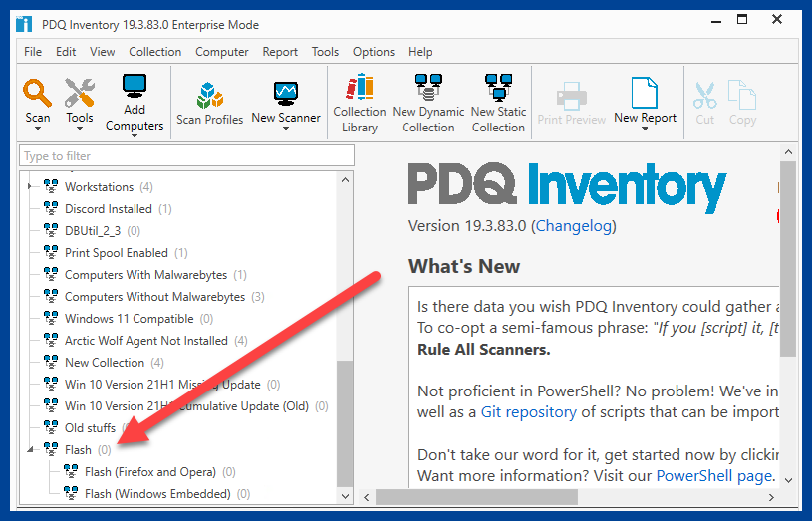The image size is (812, 521).
Task: Open the Computer menu
Action: pyautogui.click(x=221, y=52)
